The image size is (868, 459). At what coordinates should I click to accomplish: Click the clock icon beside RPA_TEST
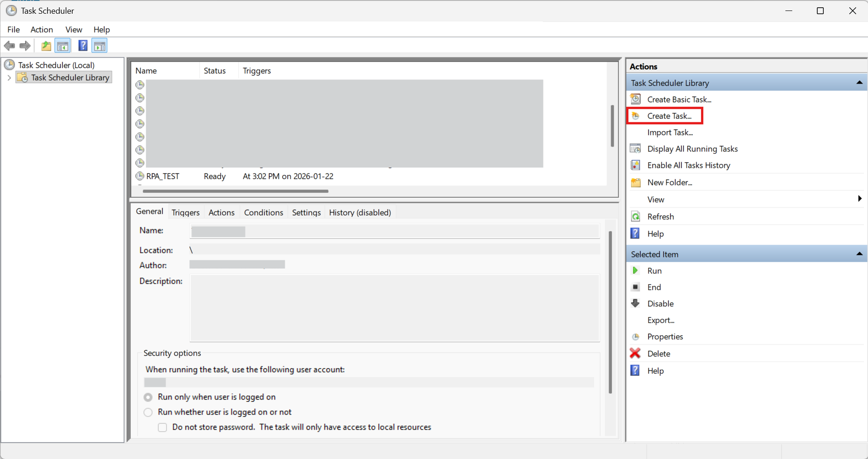(x=140, y=176)
